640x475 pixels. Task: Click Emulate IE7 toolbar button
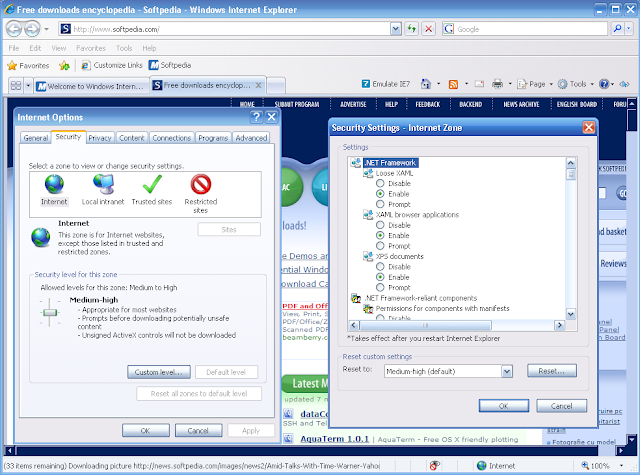[386, 84]
